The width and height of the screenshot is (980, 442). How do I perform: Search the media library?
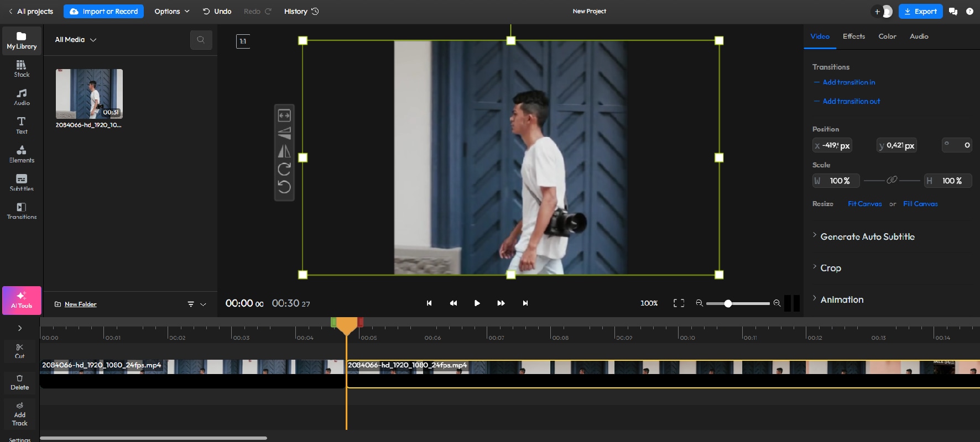pos(201,40)
